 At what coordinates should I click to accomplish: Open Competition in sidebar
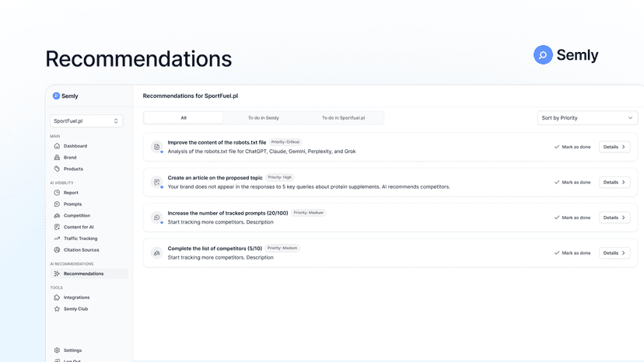(x=77, y=216)
